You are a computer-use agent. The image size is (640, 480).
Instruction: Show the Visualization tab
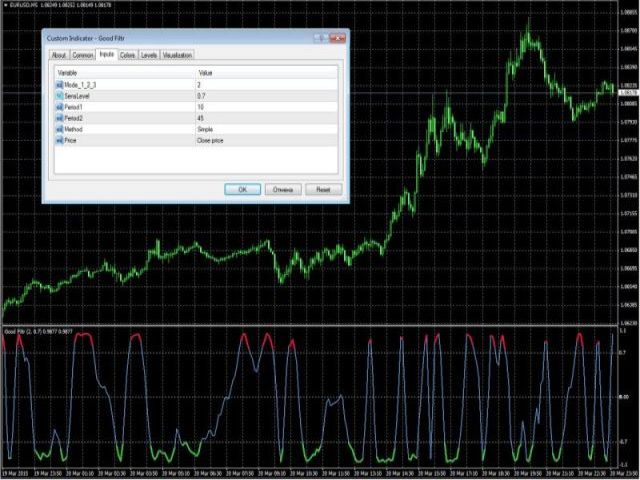pos(177,55)
